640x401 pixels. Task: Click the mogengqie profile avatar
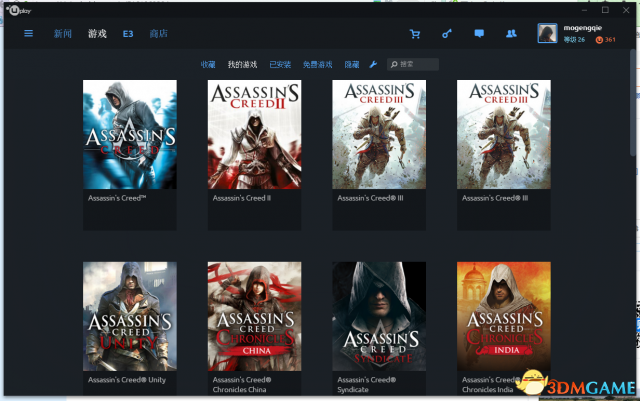click(547, 33)
